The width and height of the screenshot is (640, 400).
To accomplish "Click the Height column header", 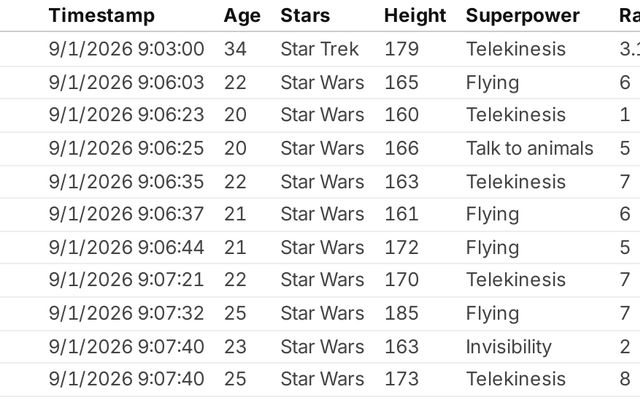I will (x=415, y=16).
